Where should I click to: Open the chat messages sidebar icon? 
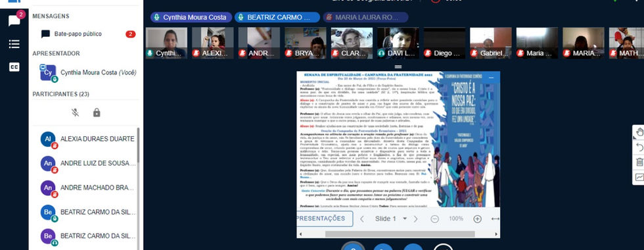click(14, 20)
